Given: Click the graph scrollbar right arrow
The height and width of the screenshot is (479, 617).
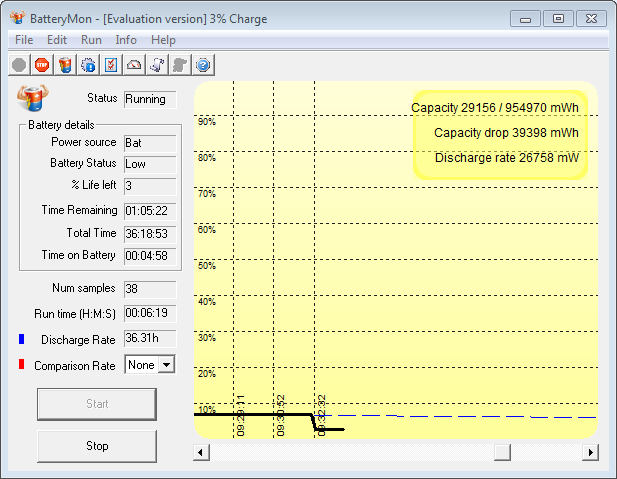Looking at the screenshot, I should (x=590, y=452).
